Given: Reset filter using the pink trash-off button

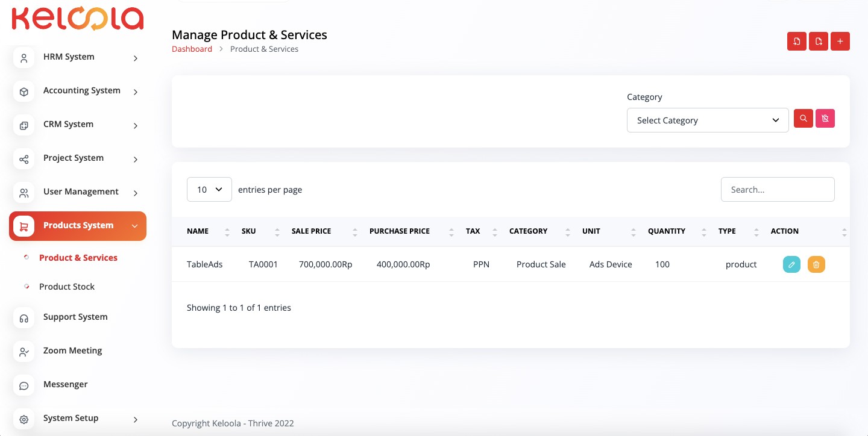Looking at the screenshot, I should click(x=825, y=119).
